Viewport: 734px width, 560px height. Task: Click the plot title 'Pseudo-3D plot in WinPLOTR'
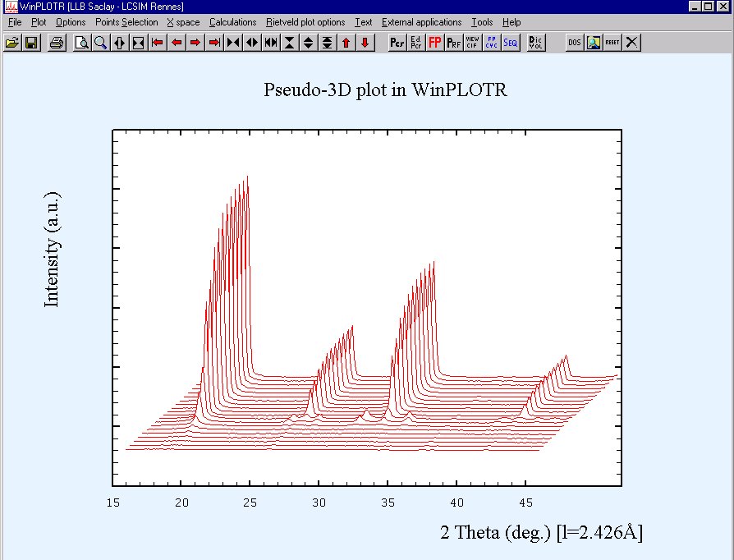click(385, 90)
